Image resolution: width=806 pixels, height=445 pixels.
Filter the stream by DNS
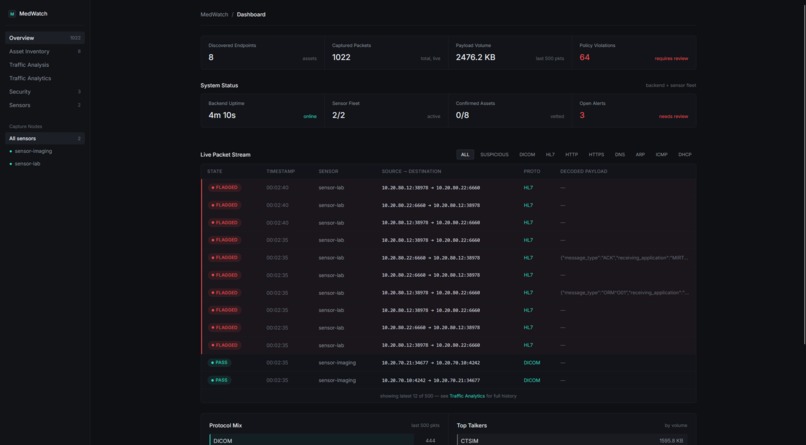(x=619, y=155)
